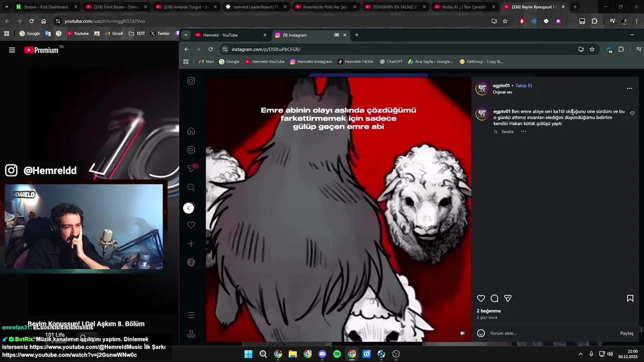Open Windows Start menu
The image size is (644, 362).
click(248, 354)
